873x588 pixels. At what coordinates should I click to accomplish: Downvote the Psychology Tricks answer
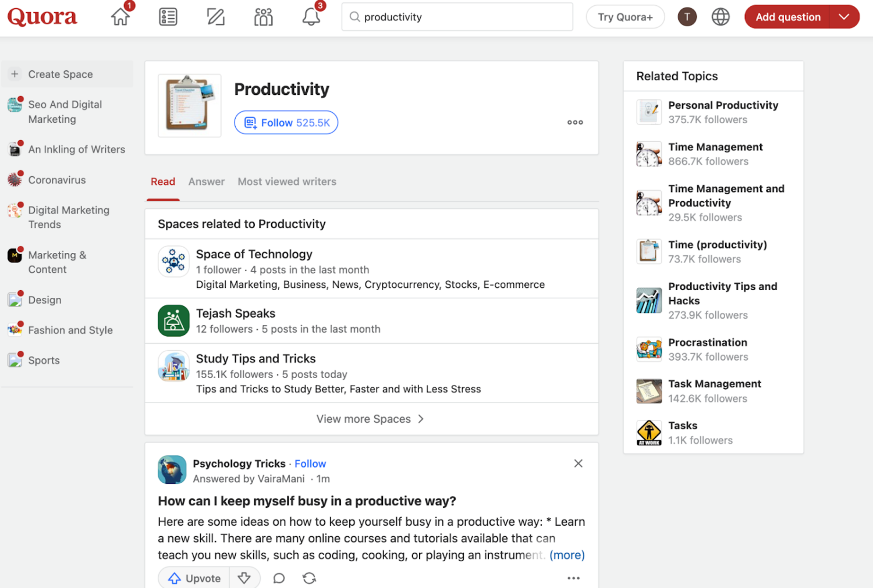(244, 578)
